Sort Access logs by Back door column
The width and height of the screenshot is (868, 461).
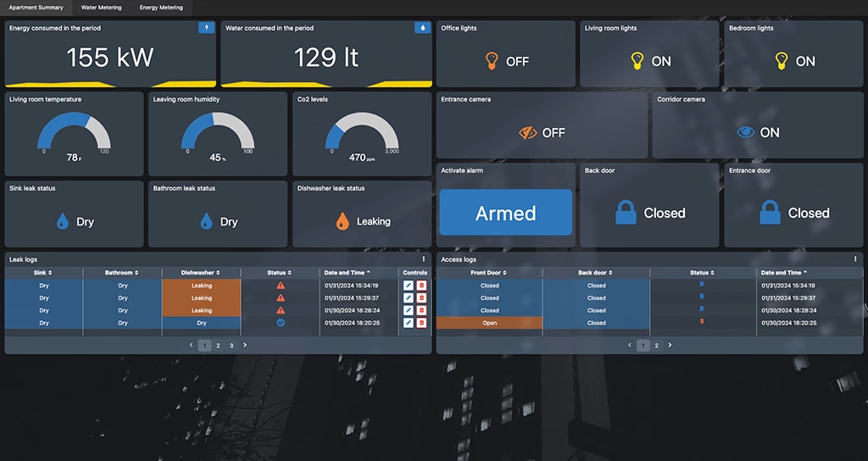(596, 273)
